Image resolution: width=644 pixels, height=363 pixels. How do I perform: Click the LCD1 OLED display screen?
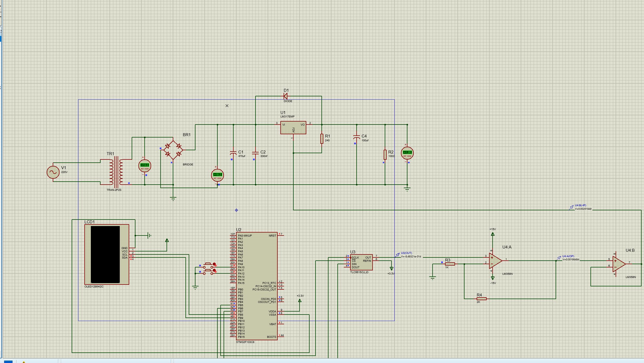(105, 254)
